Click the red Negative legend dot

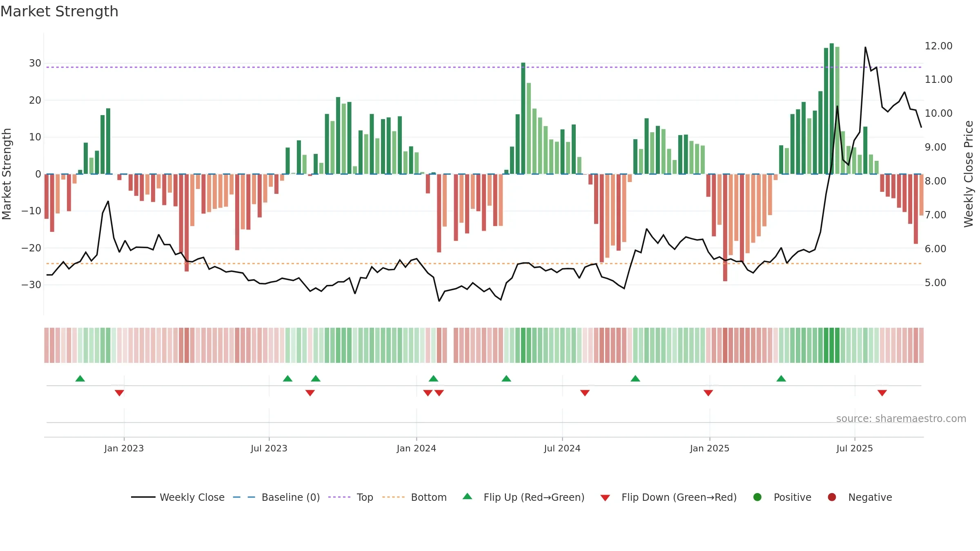tap(832, 497)
